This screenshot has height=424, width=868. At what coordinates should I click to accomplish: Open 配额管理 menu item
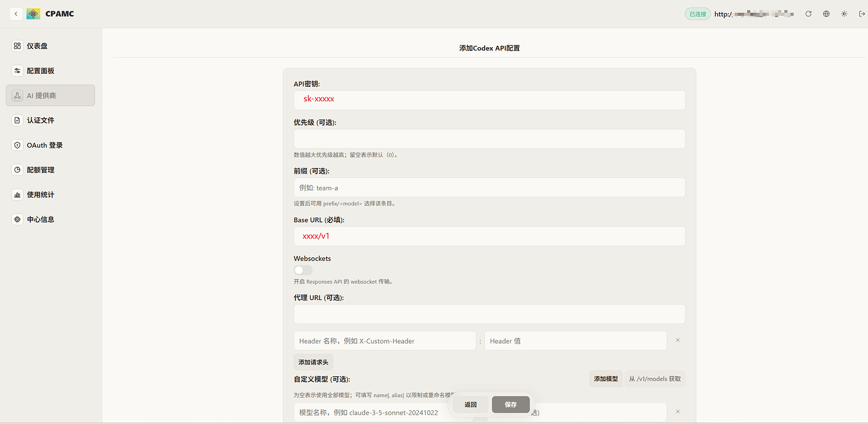(50, 170)
